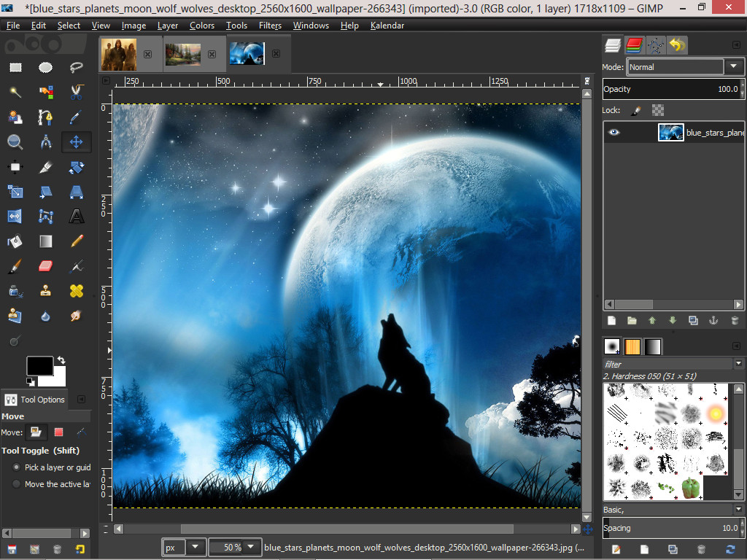Open the Kalendar menu
This screenshot has width=747, height=560.
[387, 26]
